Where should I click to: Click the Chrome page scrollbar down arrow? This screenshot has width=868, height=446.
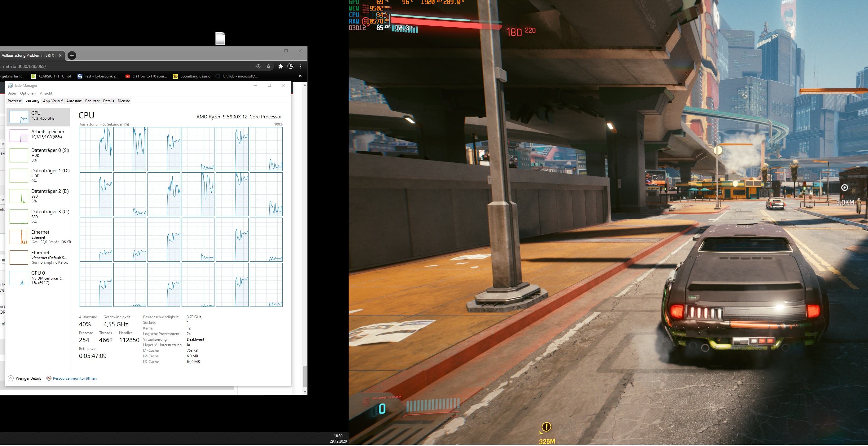(x=305, y=392)
